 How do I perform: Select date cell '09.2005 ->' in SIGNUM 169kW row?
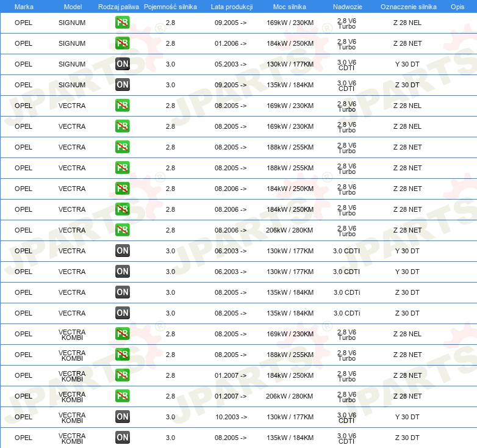click(231, 23)
